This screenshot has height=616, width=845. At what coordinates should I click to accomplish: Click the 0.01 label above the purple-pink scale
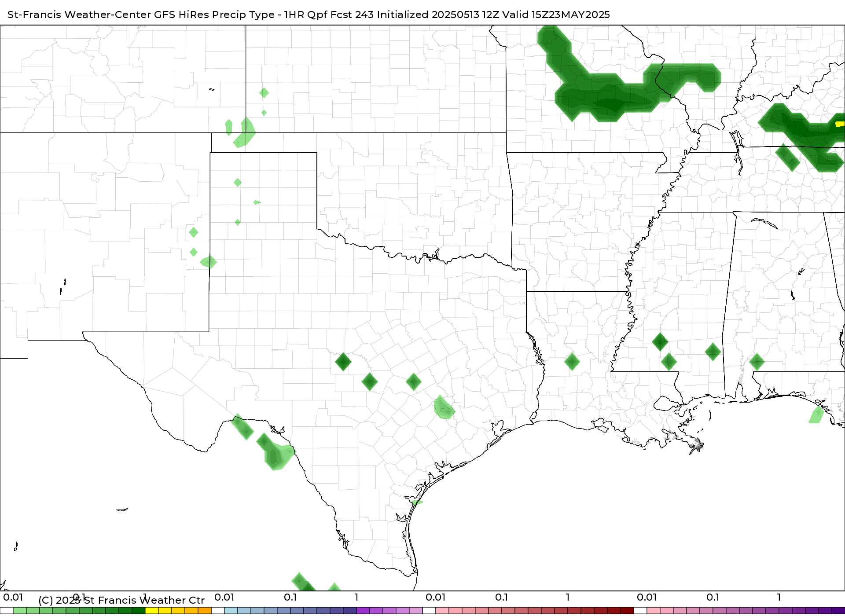point(647,597)
